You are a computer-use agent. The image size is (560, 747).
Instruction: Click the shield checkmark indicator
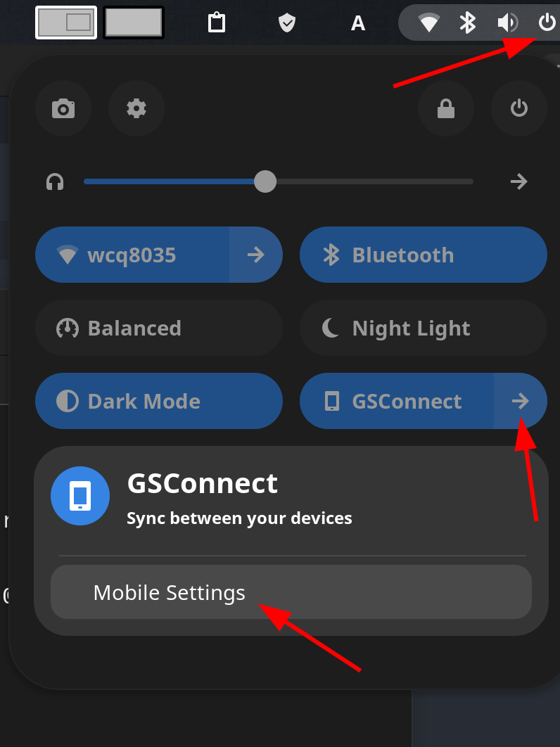287,23
